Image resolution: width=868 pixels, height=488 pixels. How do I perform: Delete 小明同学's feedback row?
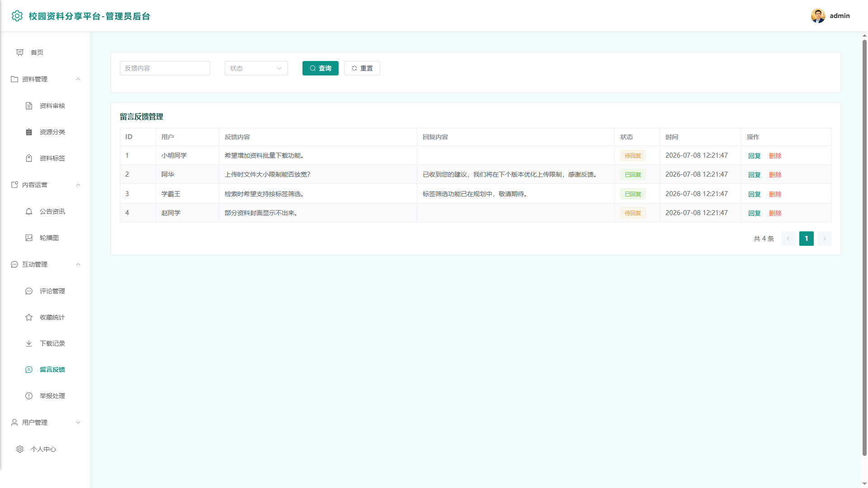point(775,156)
